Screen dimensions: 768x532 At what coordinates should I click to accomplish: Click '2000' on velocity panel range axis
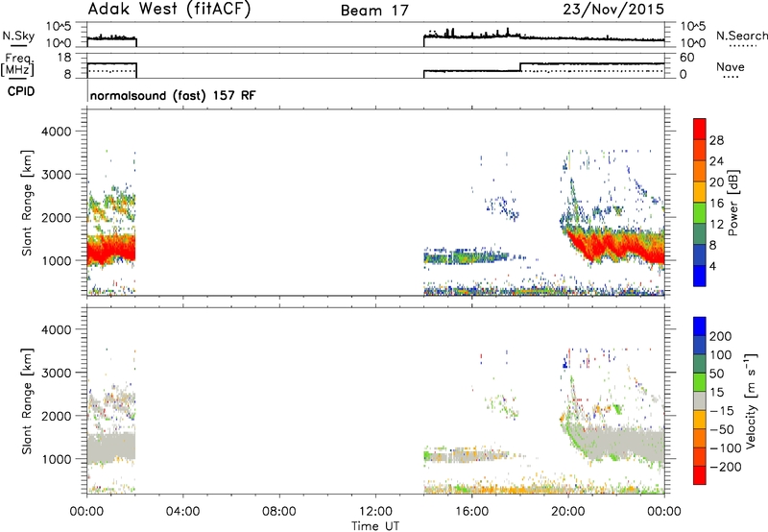pos(56,416)
